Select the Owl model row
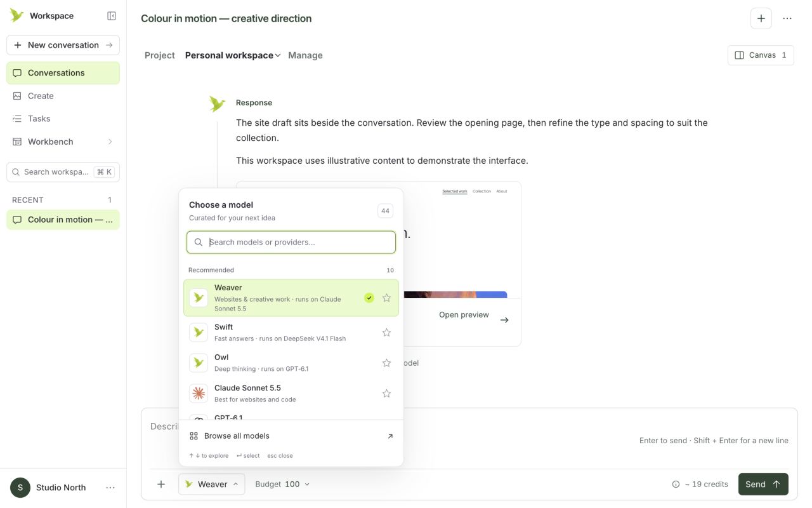This screenshot has width=812, height=508. pos(291,363)
